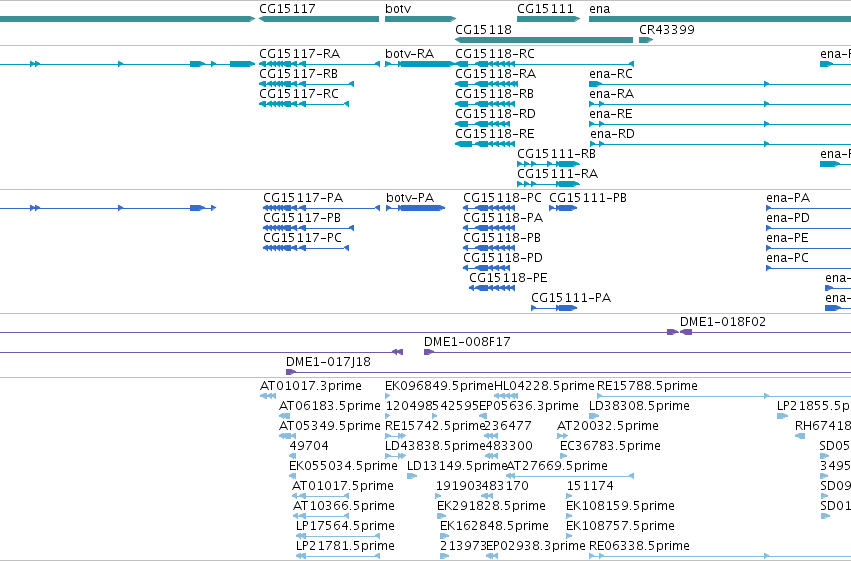851x561 pixels.
Task: Select protein CG15118-PA
Action: 489,228
